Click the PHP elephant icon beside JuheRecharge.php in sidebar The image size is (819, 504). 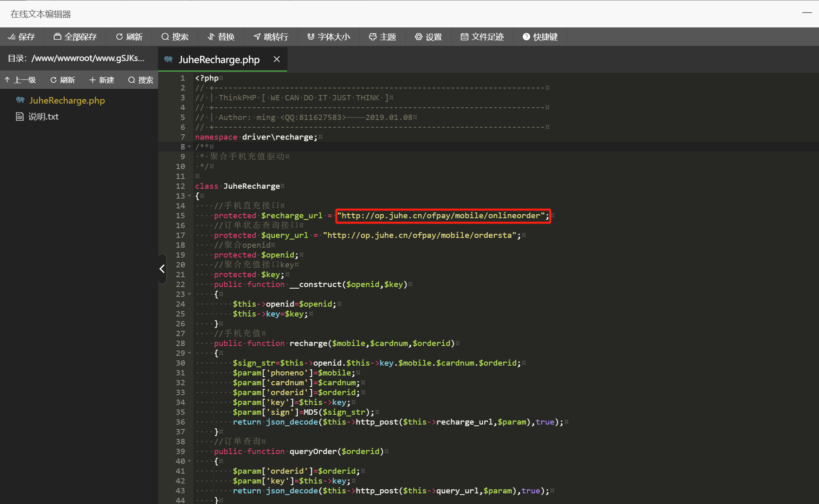(20, 100)
